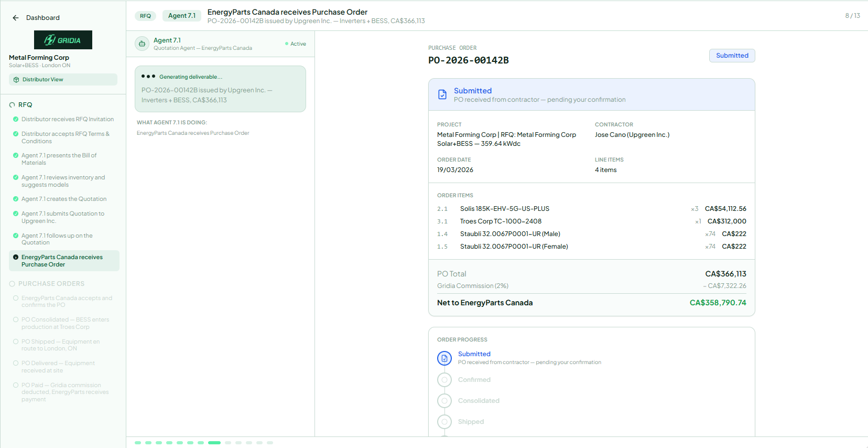The width and height of the screenshot is (868, 448).
Task: Open step Distributor receives RFQ Invitation
Action: click(x=64, y=120)
